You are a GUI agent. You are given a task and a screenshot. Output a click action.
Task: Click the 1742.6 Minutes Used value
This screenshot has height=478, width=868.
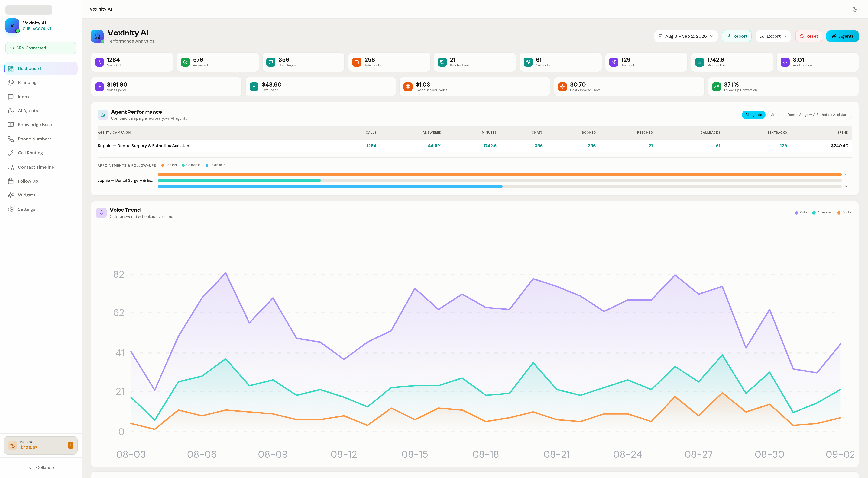point(715,60)
